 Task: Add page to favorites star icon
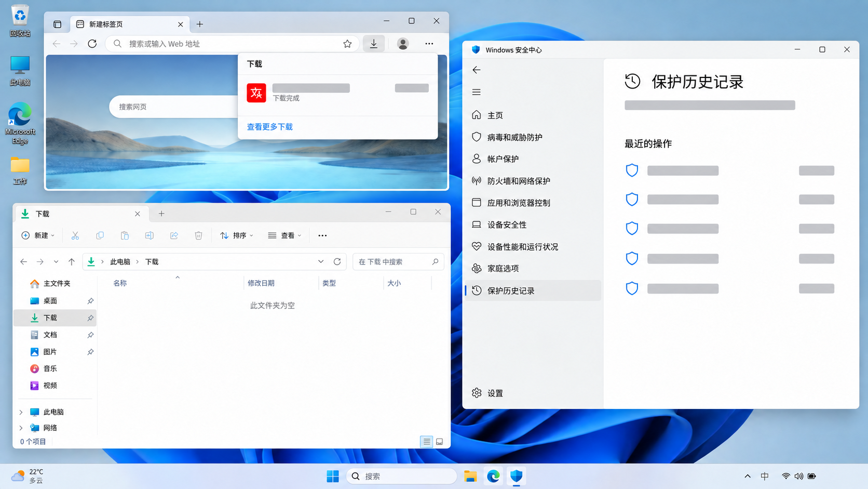coord(347,44)
